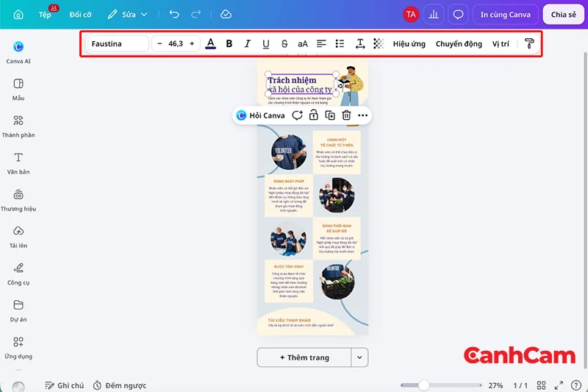Open Thành phần elements panel
588x392 pixels.
18,126
